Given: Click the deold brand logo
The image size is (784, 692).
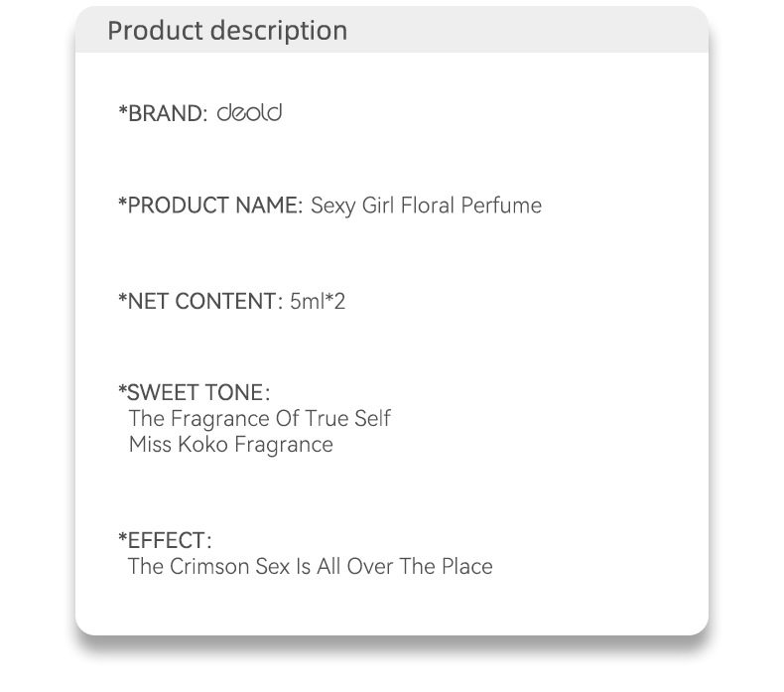Looking at the screenshot, I should click(x=249, y=113).
